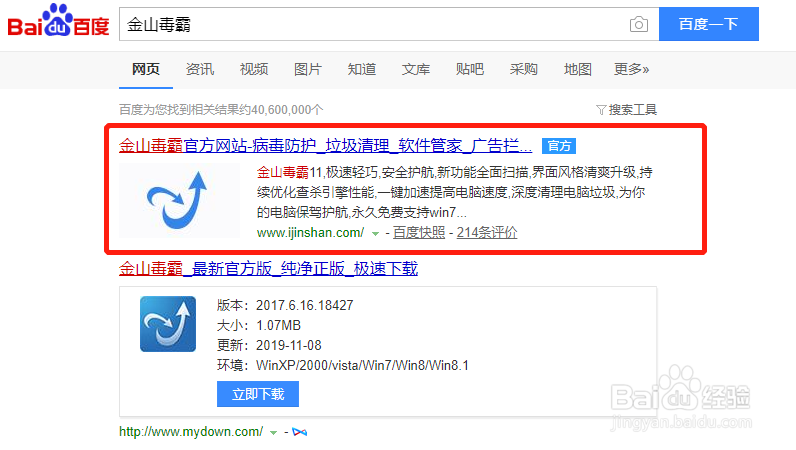Click blue bowtie icon after mydown.com

click(300, 432)
